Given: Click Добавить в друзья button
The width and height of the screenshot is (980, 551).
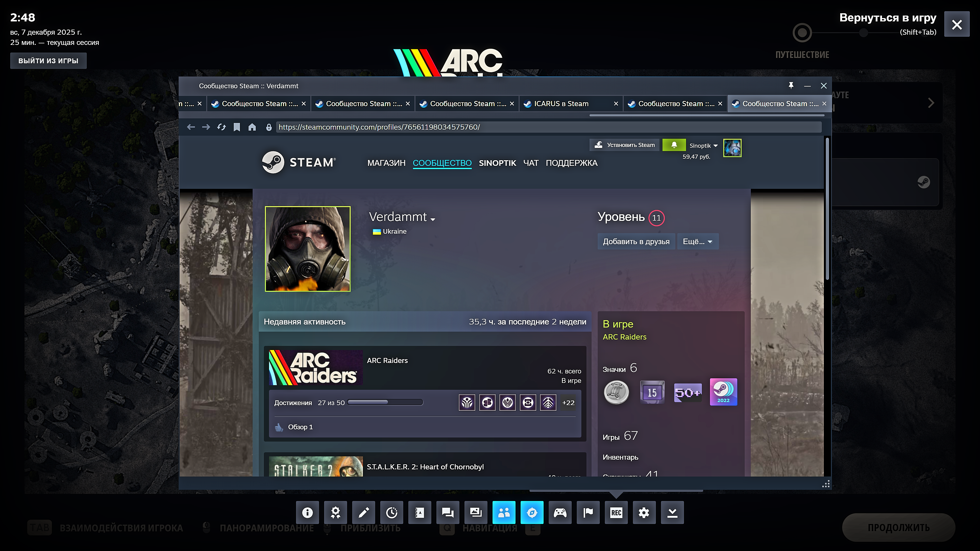Looking at the screenshot, I should 636,242.
